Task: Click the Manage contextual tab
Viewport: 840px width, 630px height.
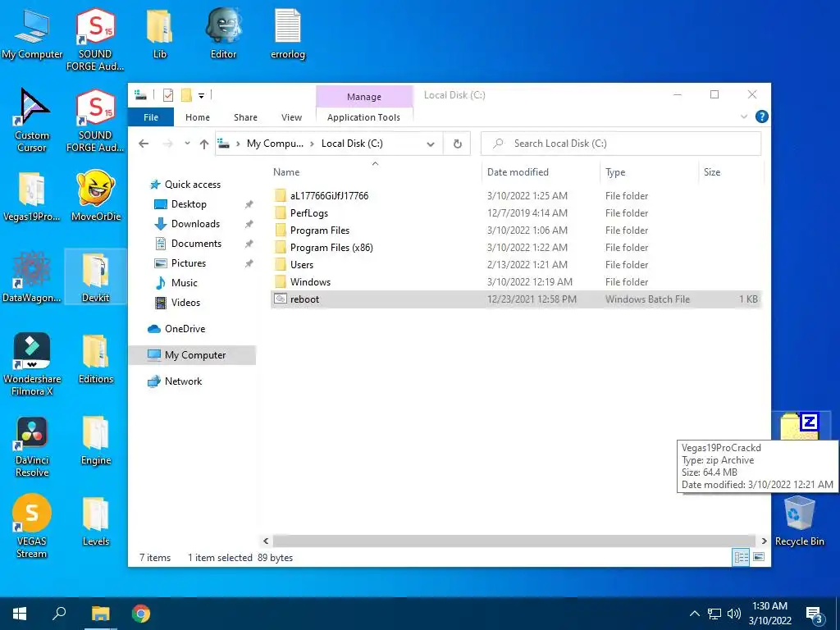Action: click(x=364, y=97)
